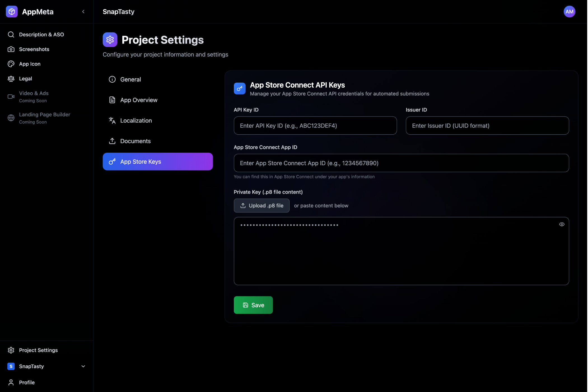
Task: Reveal private key with eye icon
Action: (562, 225)
